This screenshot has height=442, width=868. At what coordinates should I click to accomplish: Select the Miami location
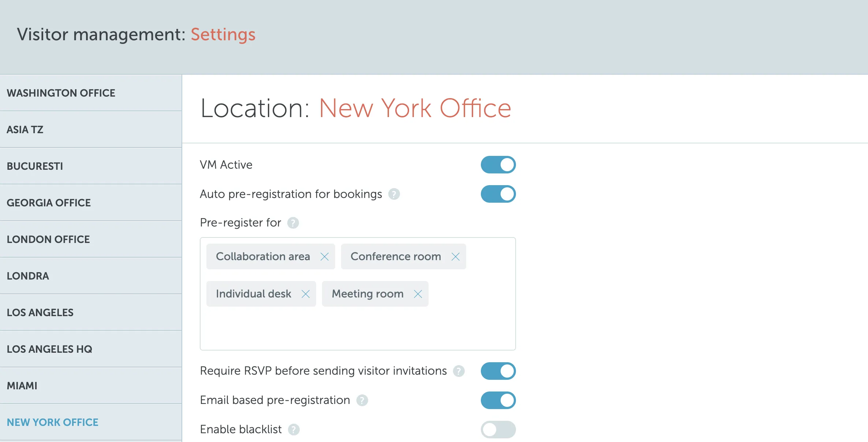[22, 385]
